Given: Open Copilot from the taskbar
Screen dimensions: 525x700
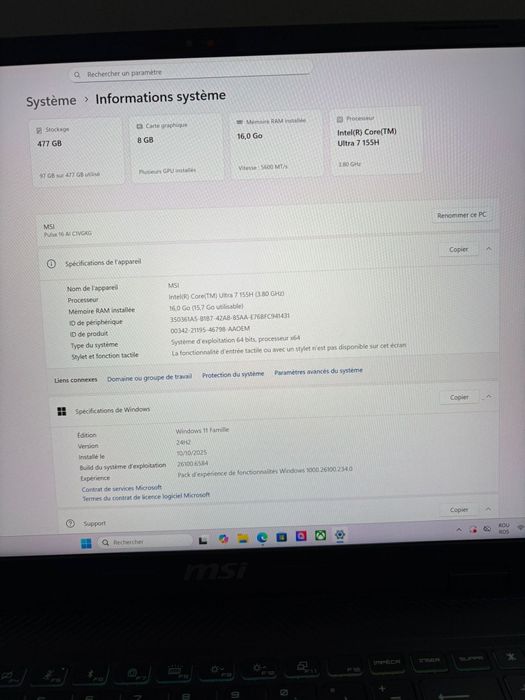Looking at the screenshot, I should click(223, 539).
